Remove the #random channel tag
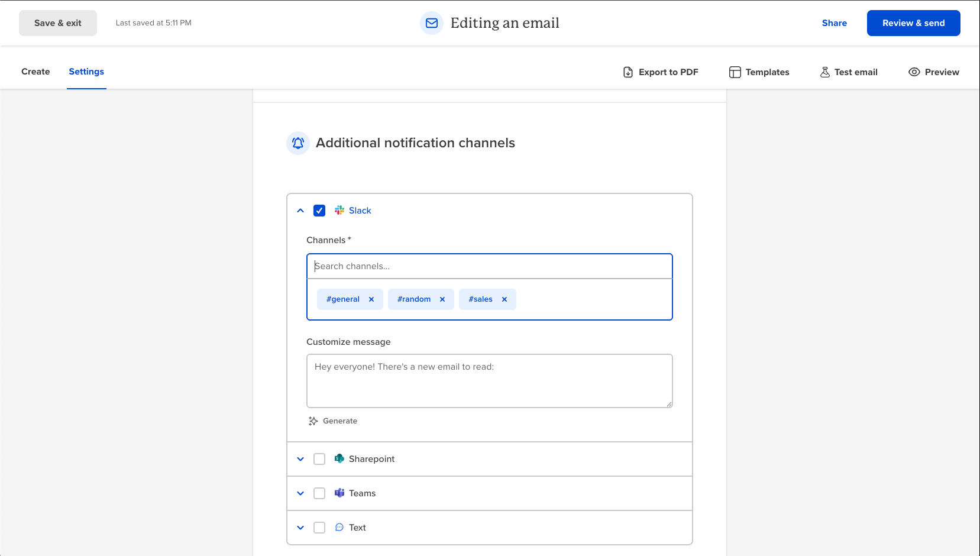Image resolution: width=980 pixels, height=556 pixels. 442,299
